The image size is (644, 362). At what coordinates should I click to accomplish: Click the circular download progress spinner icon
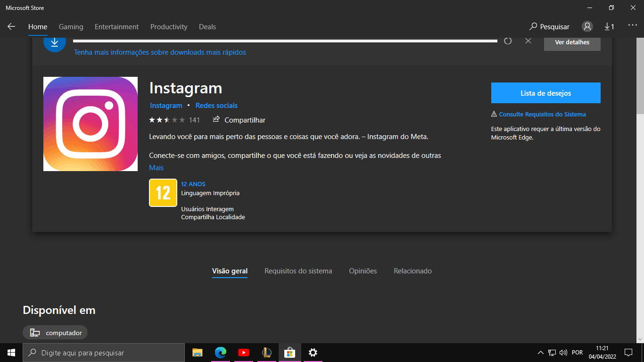(x=508, y=41)
